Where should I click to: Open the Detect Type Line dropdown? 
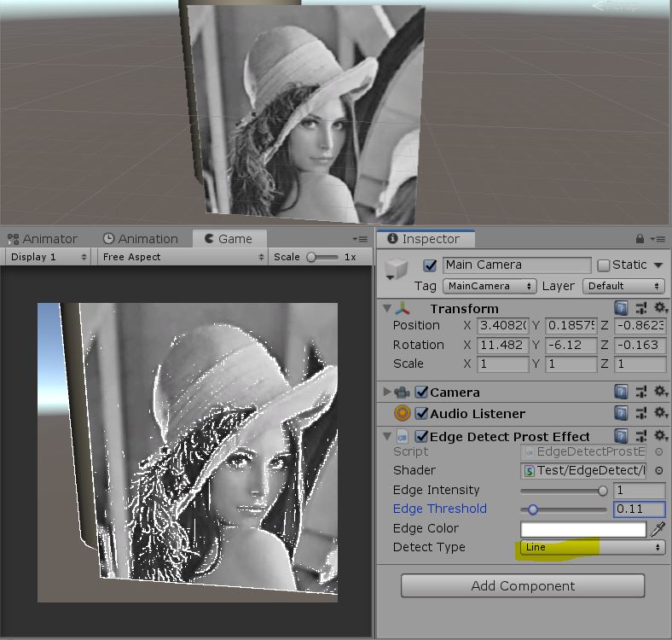pyautogui.click(x=593, y=547)
